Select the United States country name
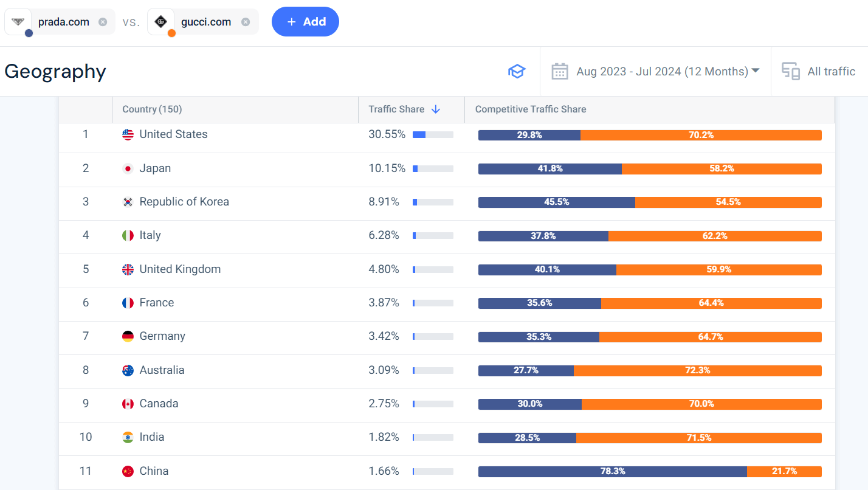Image resolution: width=868 pixels, height=490 pixels. point(173,134)
